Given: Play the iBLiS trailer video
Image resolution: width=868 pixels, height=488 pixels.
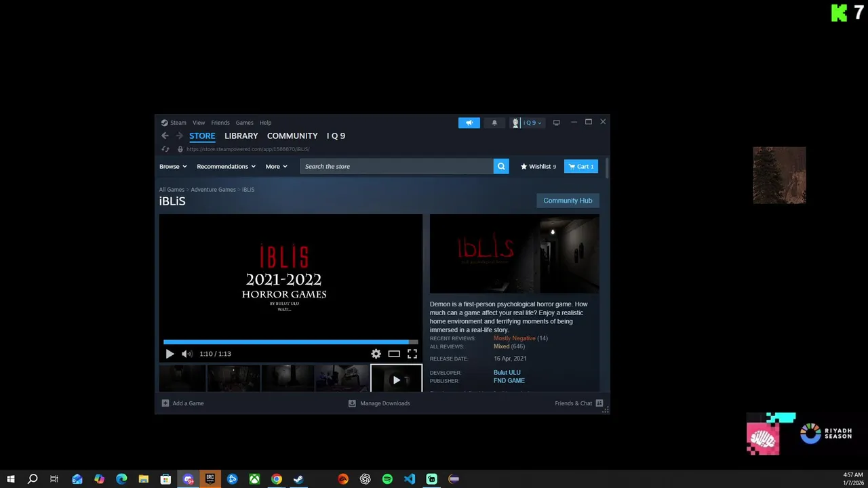Looking at the screenshot, I should 170,354.
